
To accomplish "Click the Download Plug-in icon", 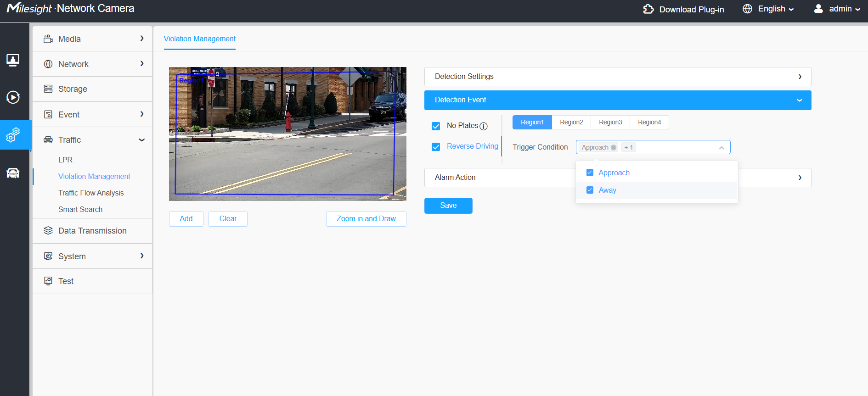I will click(x=648, y=9).
